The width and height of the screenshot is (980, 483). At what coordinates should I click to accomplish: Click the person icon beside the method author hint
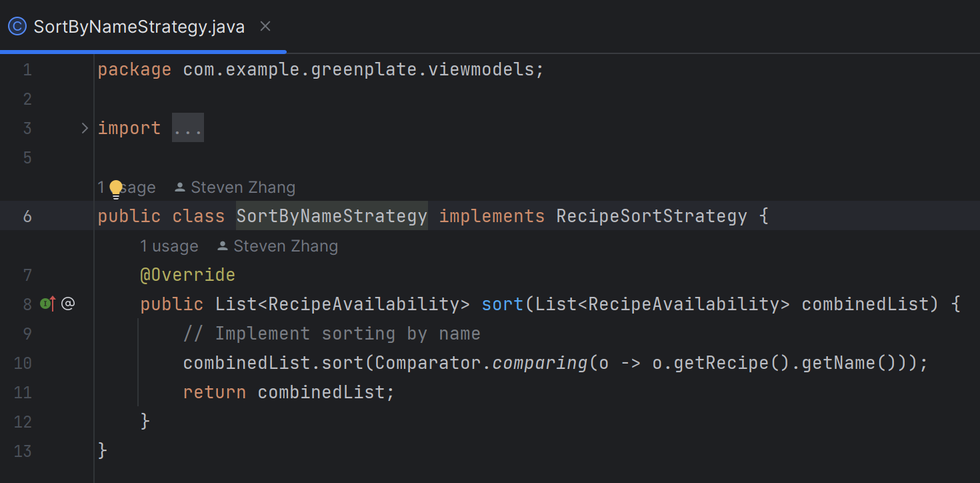point(223,246)
